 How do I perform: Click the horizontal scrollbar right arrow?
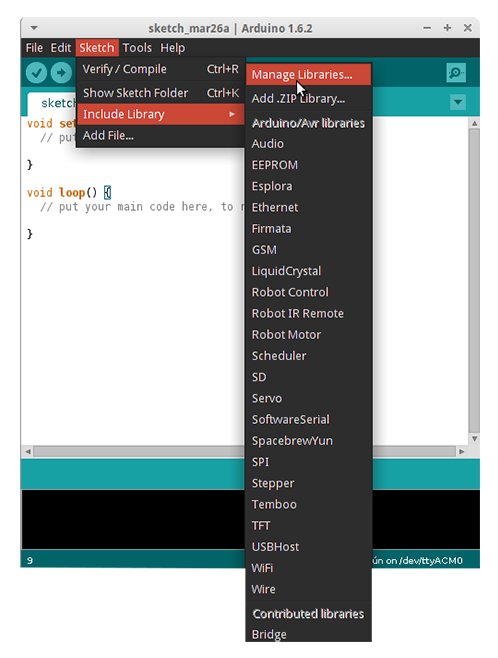click(x=461, y=452)
